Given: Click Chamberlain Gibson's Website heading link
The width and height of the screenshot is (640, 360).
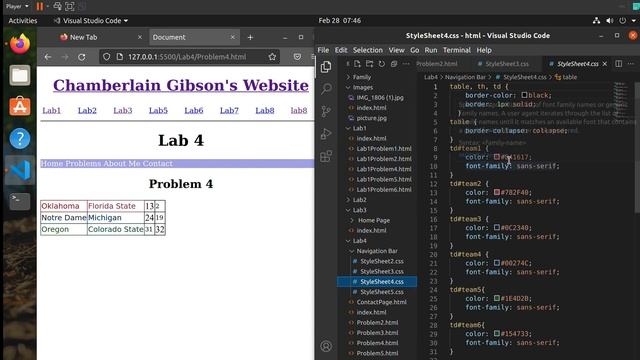Looking at the screenshot, I should (181, 85).
